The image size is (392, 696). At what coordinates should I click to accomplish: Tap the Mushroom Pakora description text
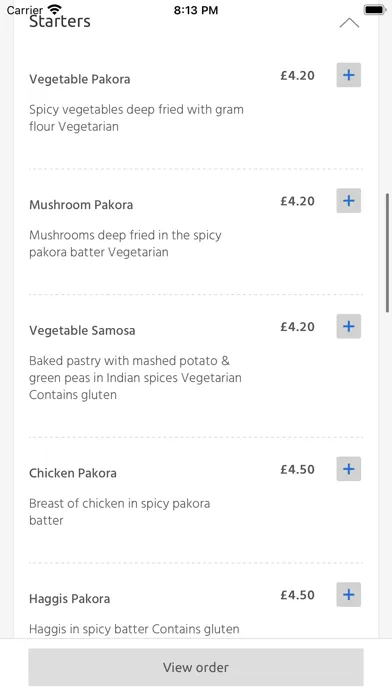click(125, 244)
